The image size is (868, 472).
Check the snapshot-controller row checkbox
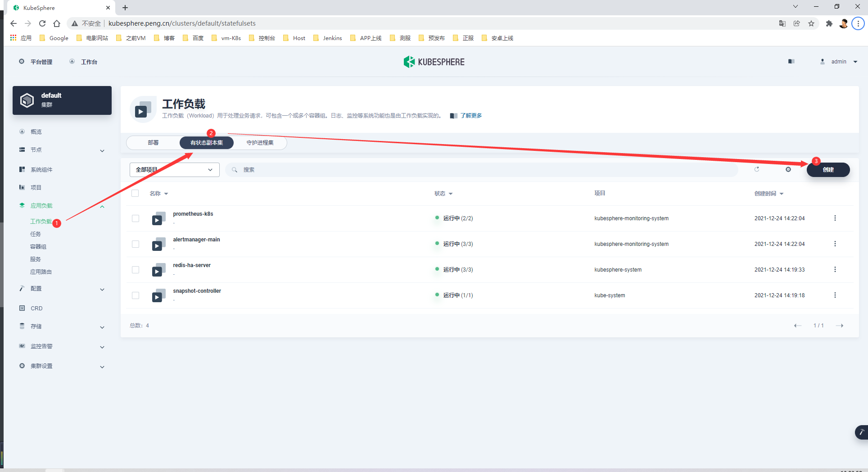coord(136,295)
